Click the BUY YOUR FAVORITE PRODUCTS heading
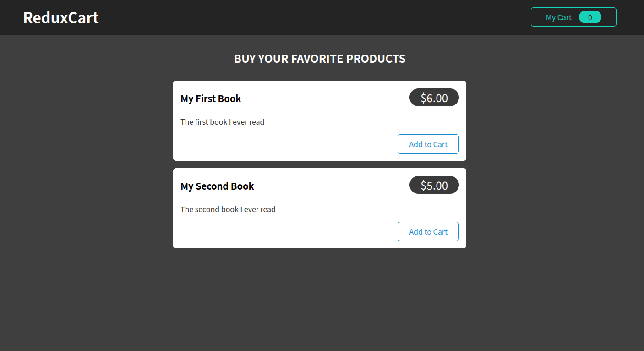 (x=320, y=59)
